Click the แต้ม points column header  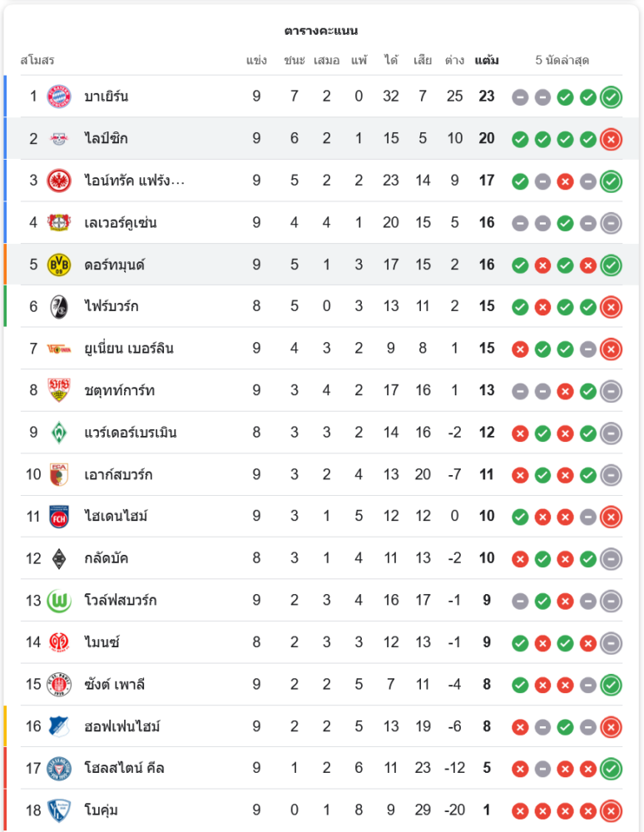487,60
